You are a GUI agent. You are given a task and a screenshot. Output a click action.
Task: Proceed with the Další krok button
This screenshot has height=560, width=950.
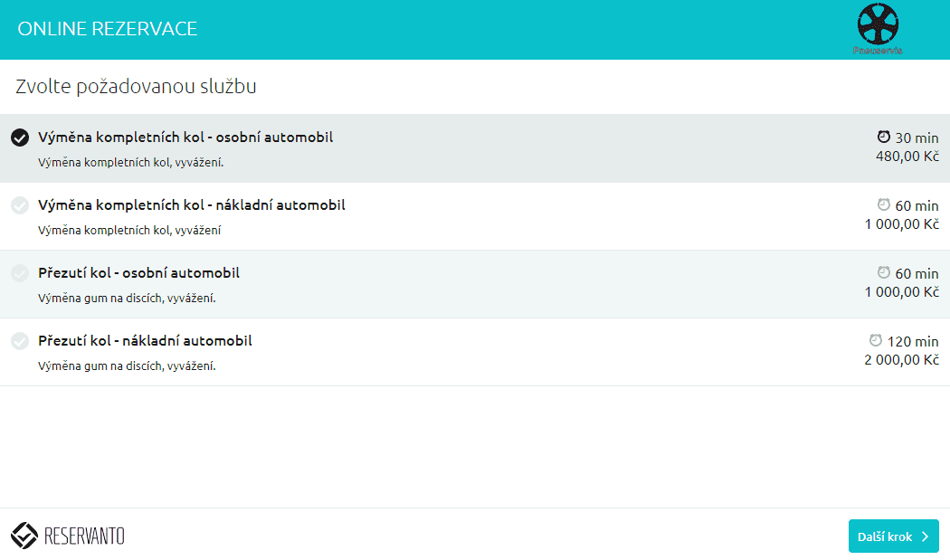(x=892, y=536)
